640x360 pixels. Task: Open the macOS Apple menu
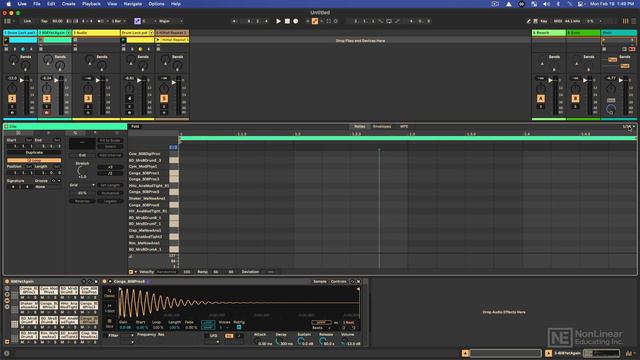point(8,4)
